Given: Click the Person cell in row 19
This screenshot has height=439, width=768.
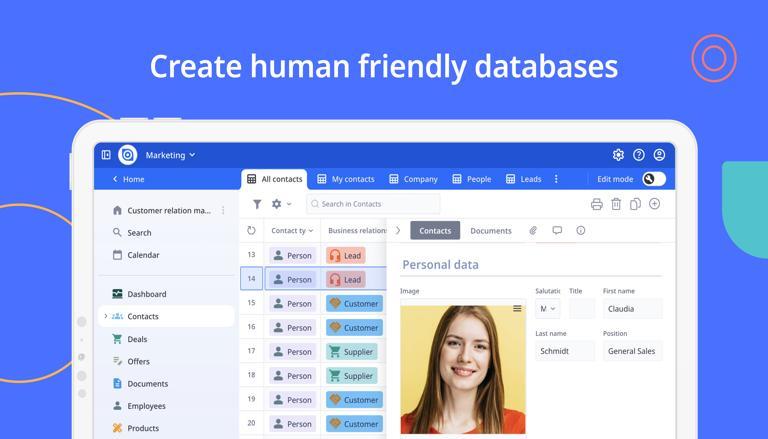Looking at the screenshot, I should tap(292, 400).
